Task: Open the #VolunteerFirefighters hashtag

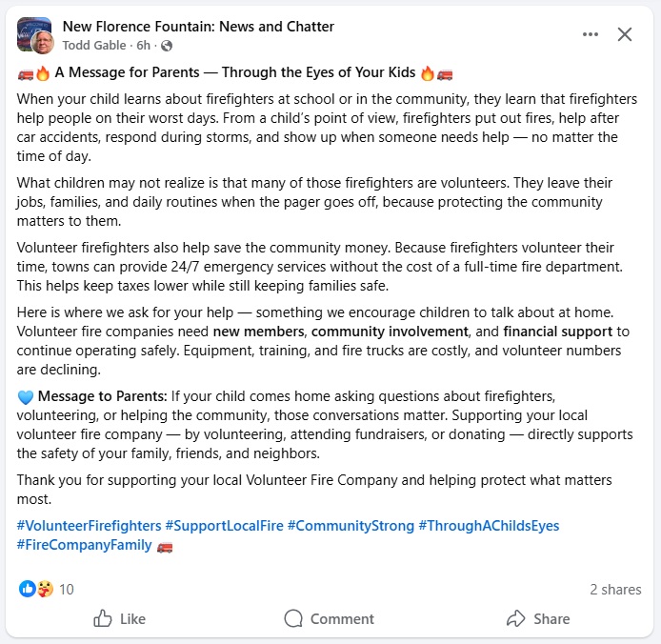Action: 89,526
